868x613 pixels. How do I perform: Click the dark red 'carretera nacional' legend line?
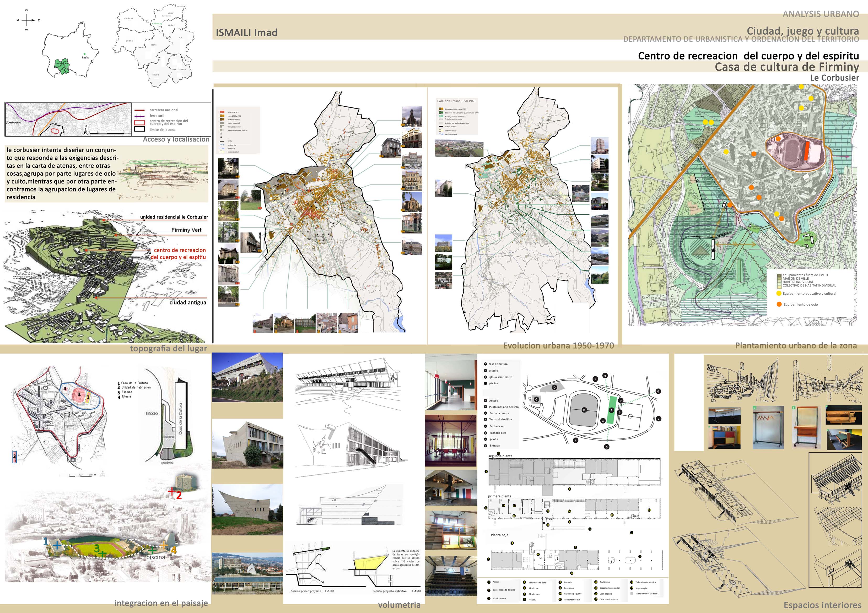point(140,110)
